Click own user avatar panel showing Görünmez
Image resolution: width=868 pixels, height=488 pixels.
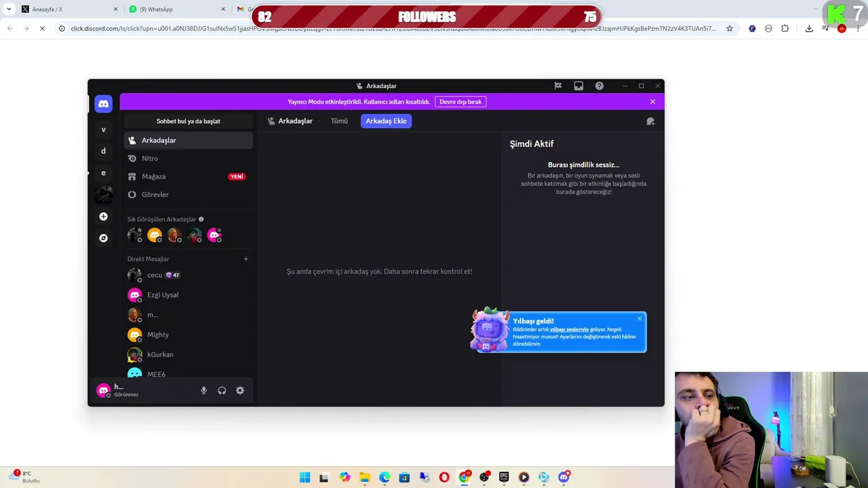[144, 390]
